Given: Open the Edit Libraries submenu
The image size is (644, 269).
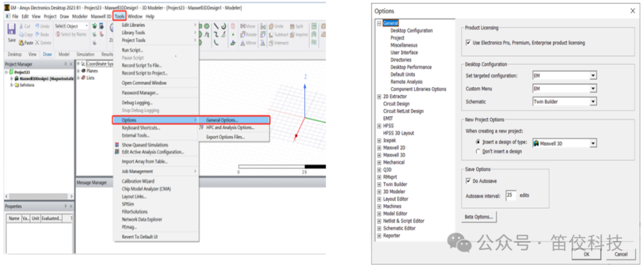Looking at the screenshot, I should click(x=156, y=25).
